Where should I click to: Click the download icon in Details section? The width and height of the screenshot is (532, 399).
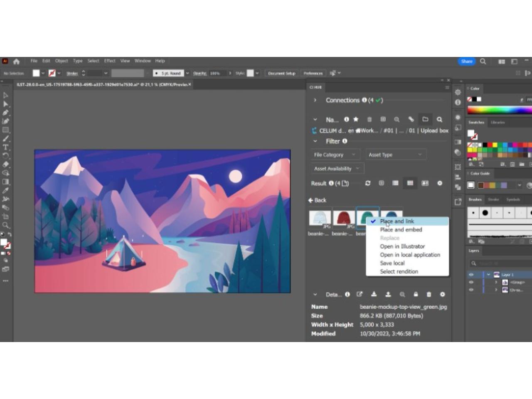pos(374,294)
